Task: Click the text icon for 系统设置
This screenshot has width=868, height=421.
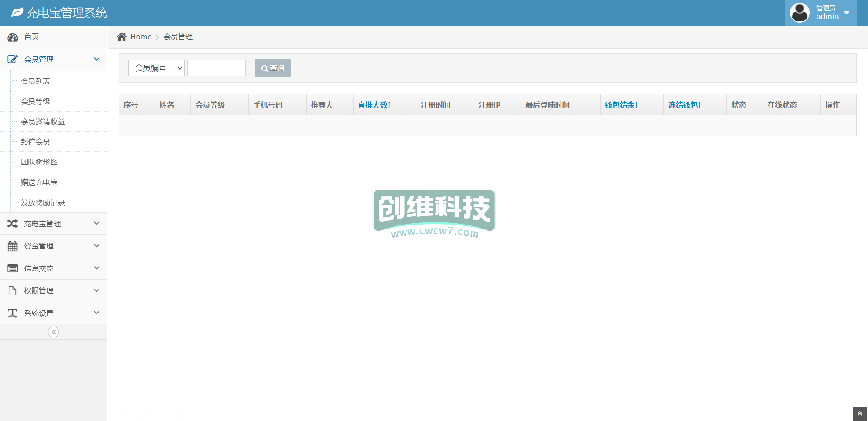Action: tap(13, 313)
